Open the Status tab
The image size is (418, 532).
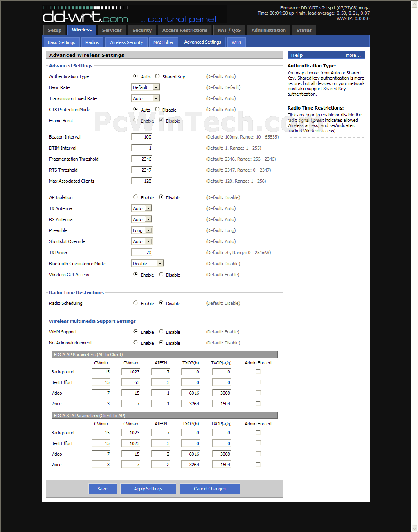[x=304, y=30]
